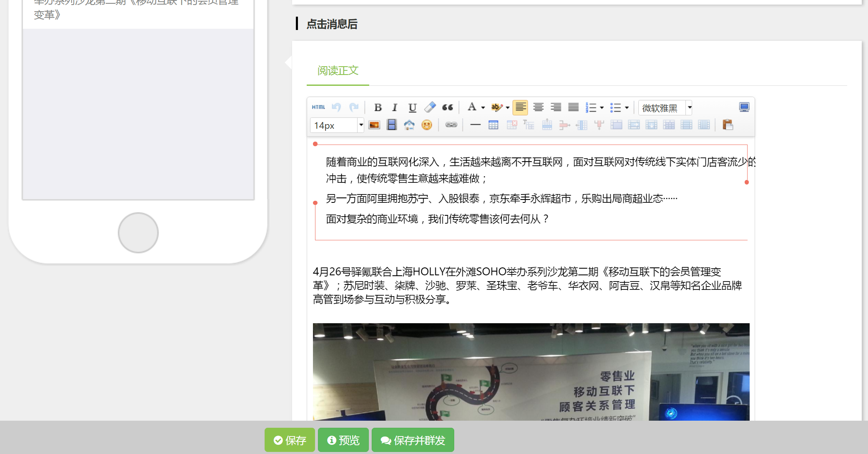Viewport: 868px width, 454px height.
Task: Click the green 保存 button
Action: pyautogui.click(x=290, y=440)
